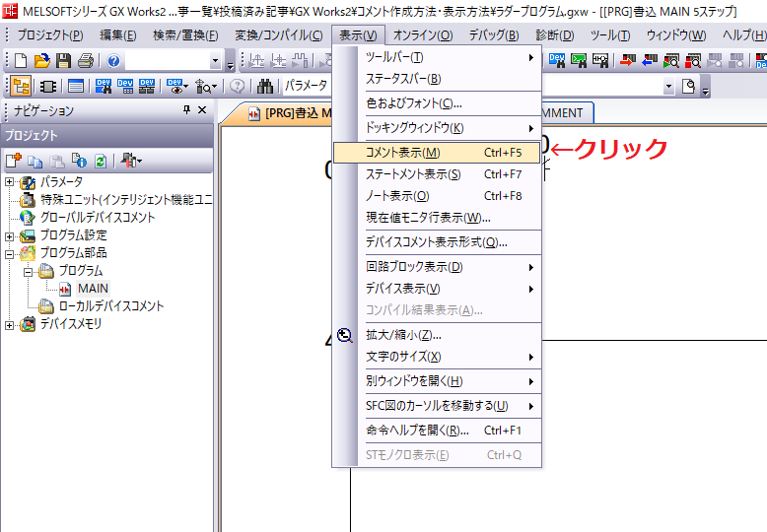Save the project with the floppy disk icon

64,61
